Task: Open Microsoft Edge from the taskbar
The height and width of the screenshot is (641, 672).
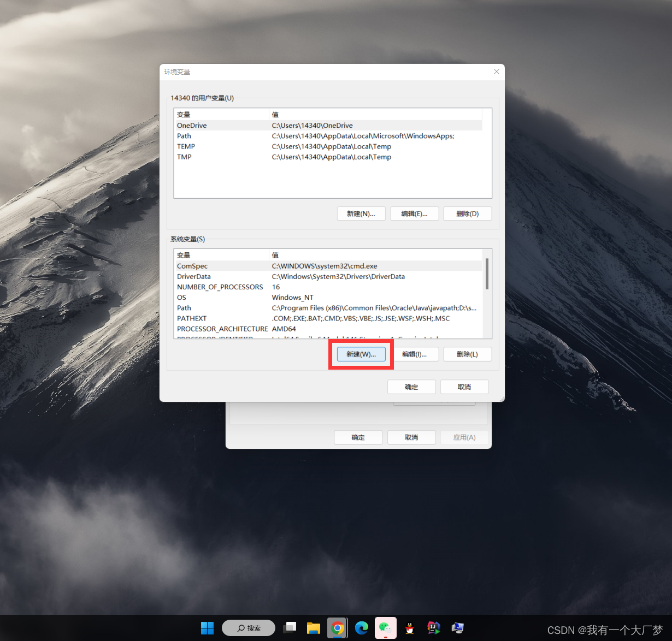Action: (361, 628)
